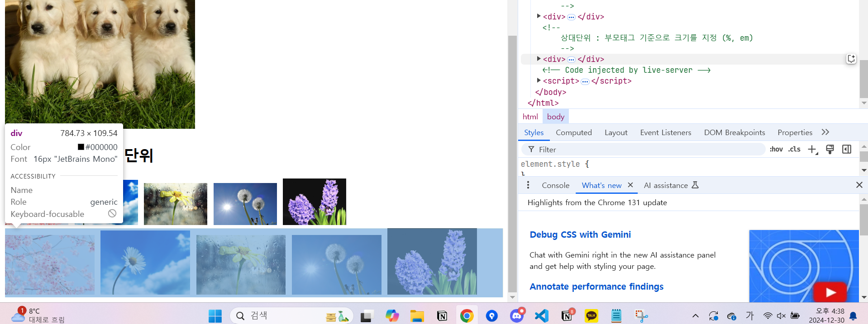Open the Properties tab
The height and width of the screenshot is (324, 868).
click(x=795, y=132)
